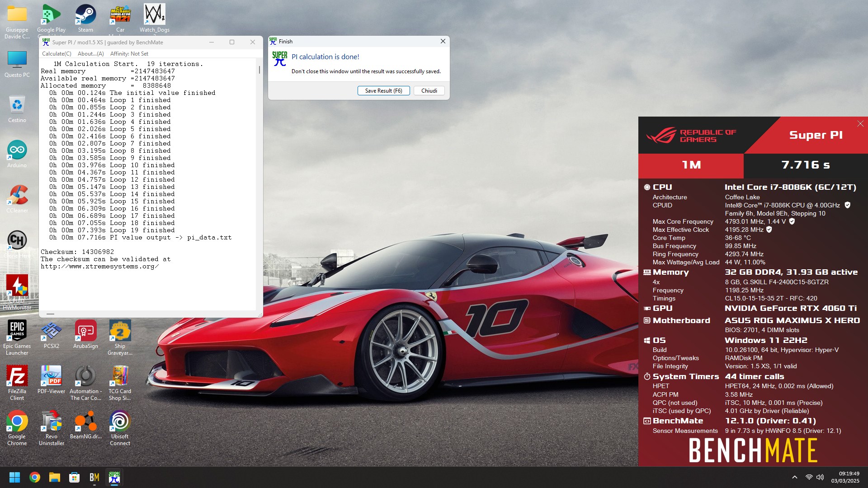Open Microsoft Store from the taskbar
The image size is (868, 488).
tap(74, 477)
